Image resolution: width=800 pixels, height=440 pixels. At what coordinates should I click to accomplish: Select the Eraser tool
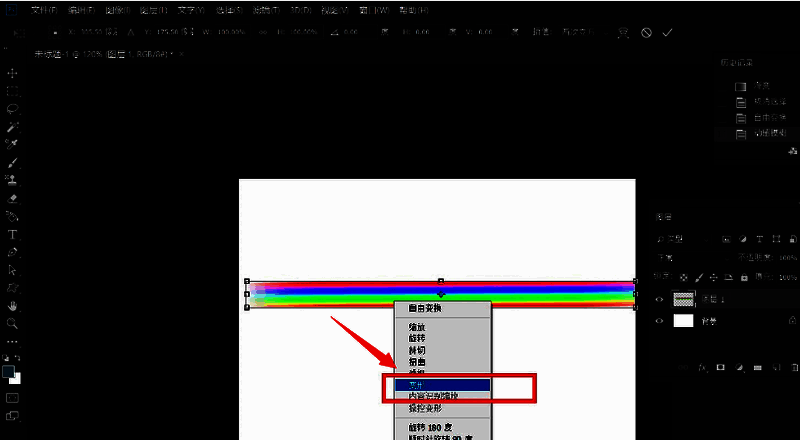click(x=13, y=198)
